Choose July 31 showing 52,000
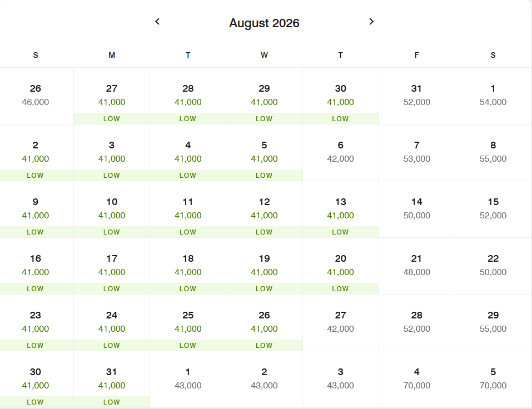Image resolution: width=532 pixels, height=409 pixels. [x=416, y=94]
